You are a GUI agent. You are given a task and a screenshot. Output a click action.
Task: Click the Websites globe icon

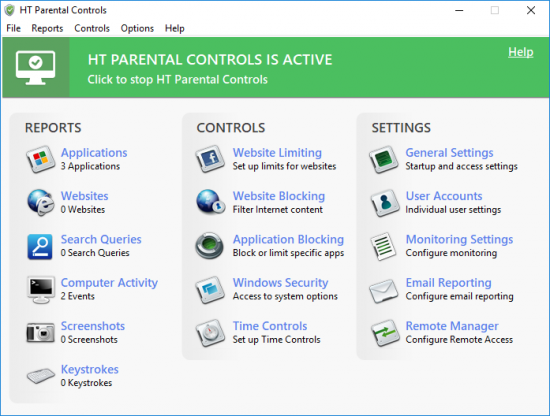(x=41, y=202)
